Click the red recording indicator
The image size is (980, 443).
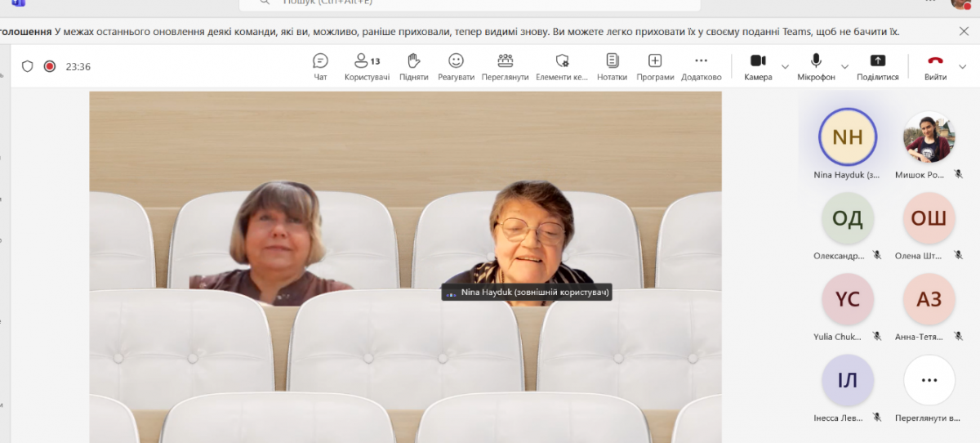click(50, 66)
